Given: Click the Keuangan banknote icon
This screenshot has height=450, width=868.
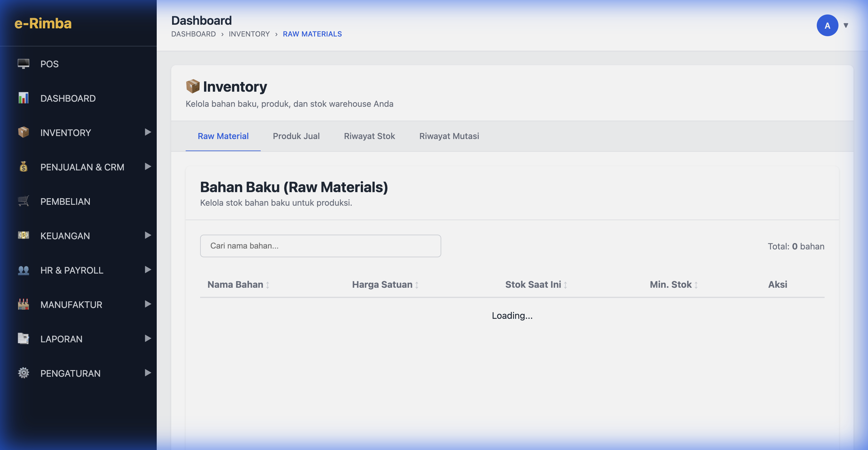Looking at the screenshot, I should point(23,235).
